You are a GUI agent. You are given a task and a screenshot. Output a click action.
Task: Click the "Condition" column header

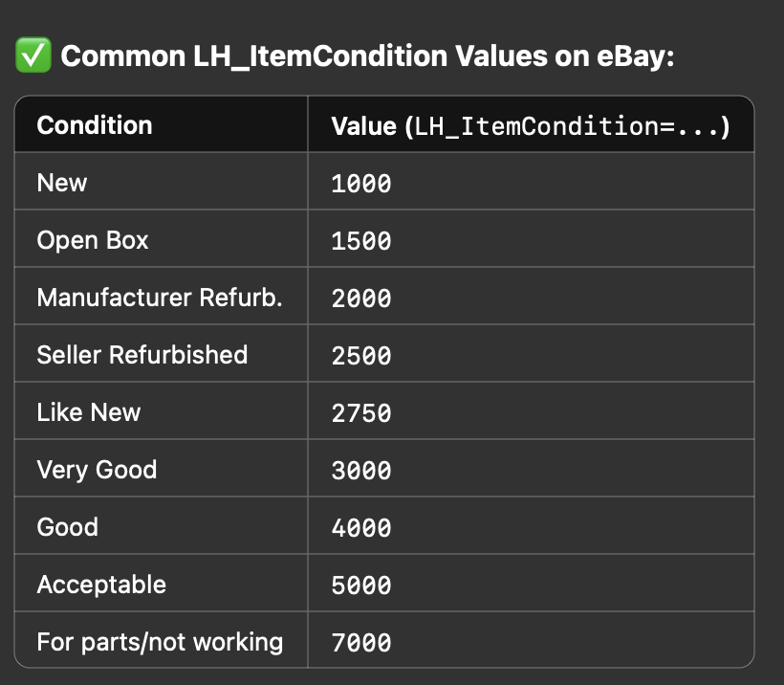(x=94, y=125)
